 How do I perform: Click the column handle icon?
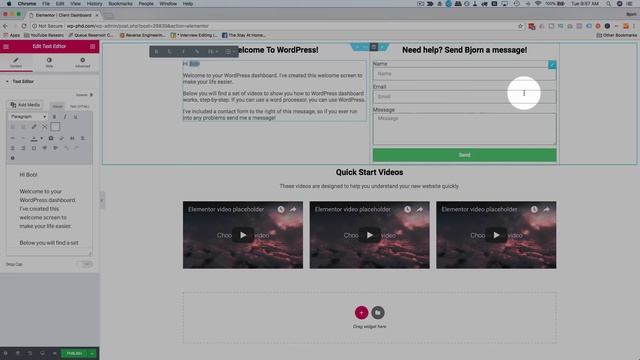[x=373, y=47]
